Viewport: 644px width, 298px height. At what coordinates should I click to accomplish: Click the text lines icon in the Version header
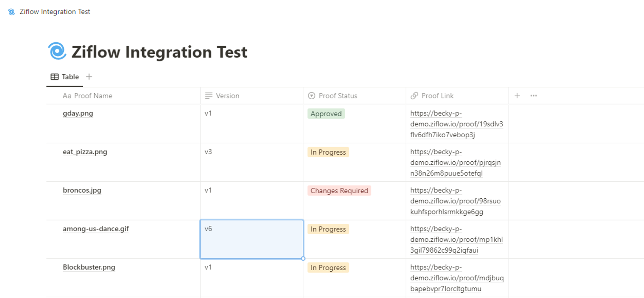click(x=209, y=96)
